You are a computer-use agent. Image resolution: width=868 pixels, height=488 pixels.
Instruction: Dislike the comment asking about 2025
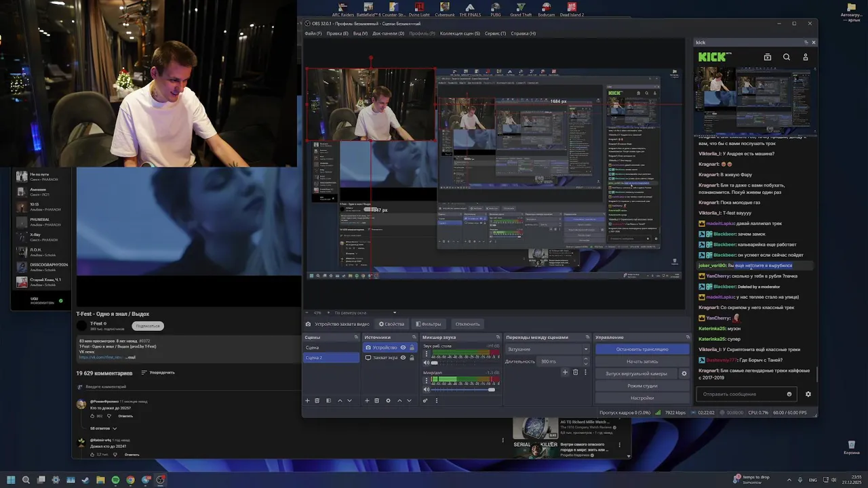(x=109, y=416)
